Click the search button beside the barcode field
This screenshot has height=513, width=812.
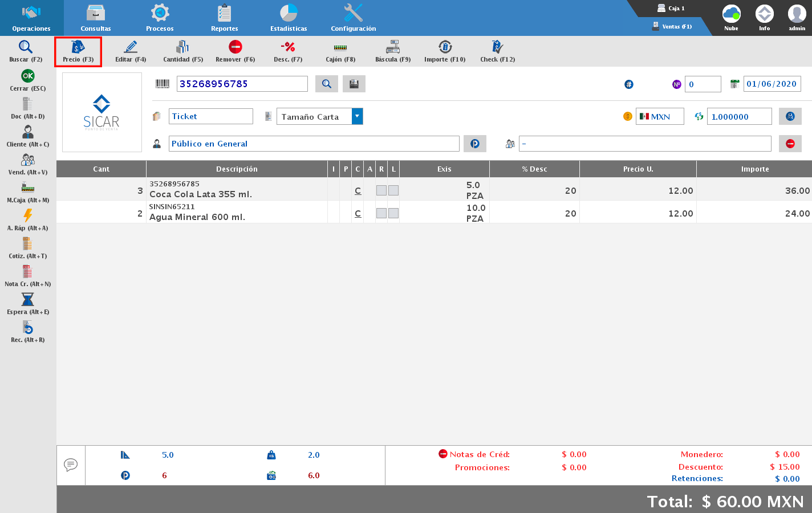pyautogui.click(x=327, y=84)
